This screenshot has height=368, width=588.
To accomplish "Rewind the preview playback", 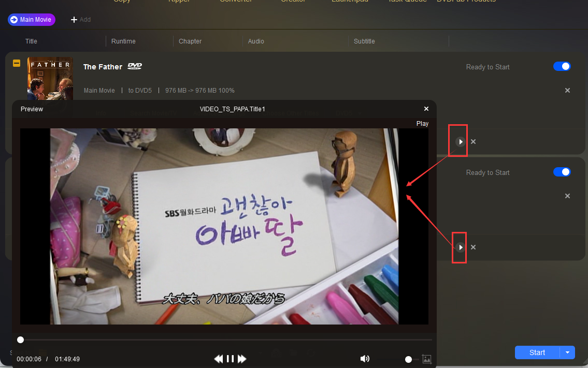I will tap(218, 359).
